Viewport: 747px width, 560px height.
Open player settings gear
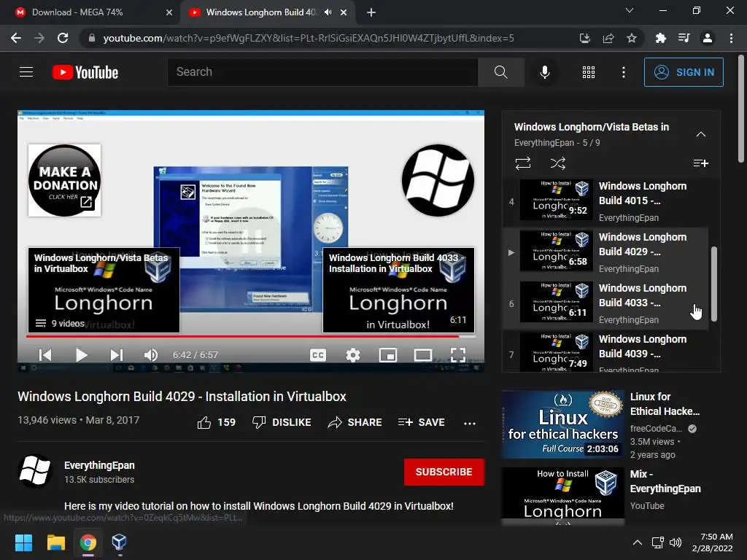coord(353,355)
